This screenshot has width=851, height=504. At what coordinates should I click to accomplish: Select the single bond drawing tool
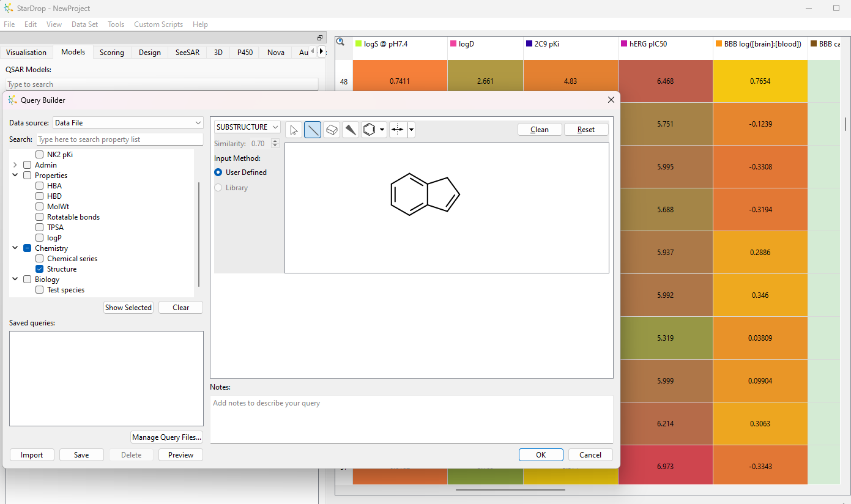313,130
